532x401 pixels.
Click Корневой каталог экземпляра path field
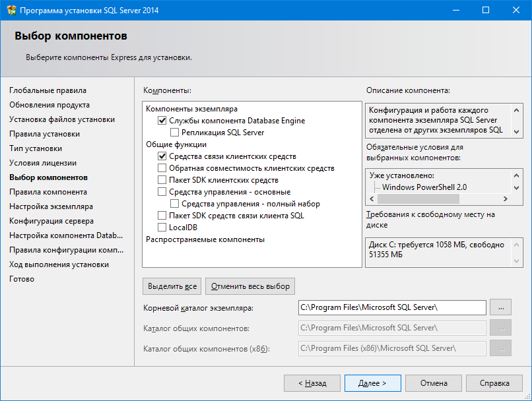(x=392, y=307)
